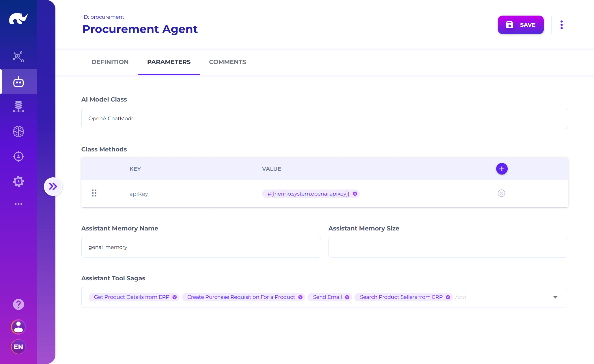Open the help question mark icon
The width and height of the screenshot is (594, 364).
(18, 304)
